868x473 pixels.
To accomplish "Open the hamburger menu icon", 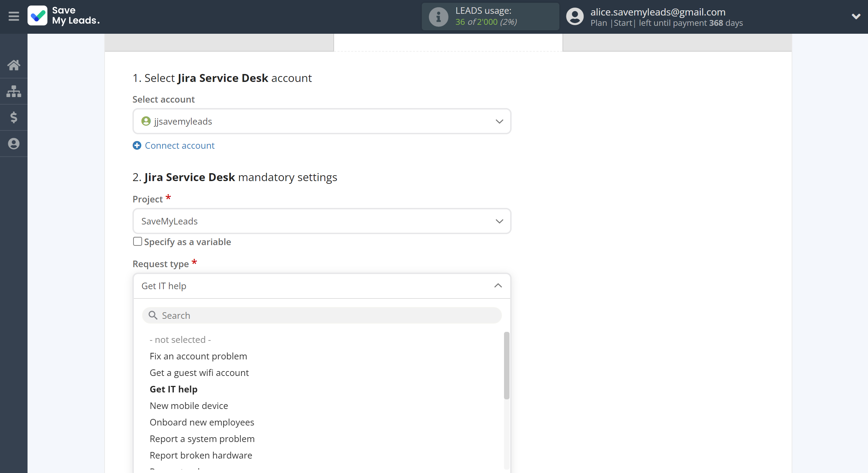I will [x=14, y=16].
